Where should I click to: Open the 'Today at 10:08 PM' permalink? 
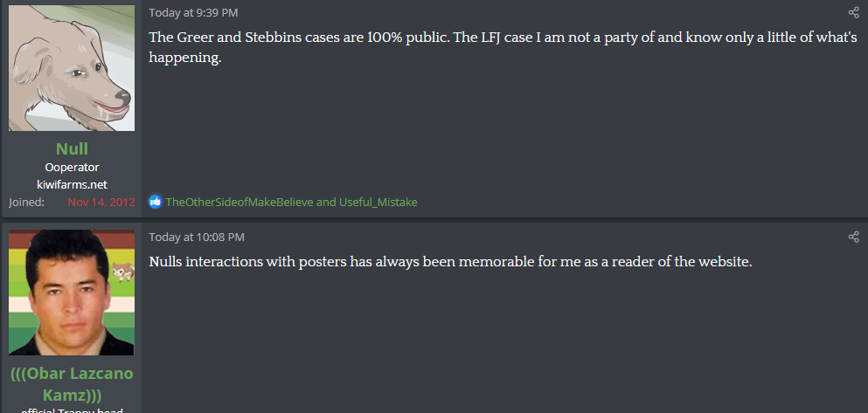[x=197, y=237]
